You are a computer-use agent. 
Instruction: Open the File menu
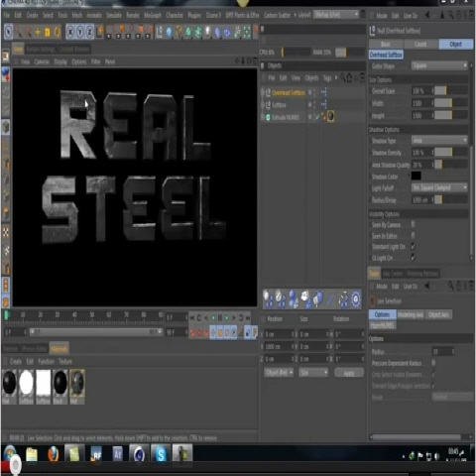[x=7, y=15]
